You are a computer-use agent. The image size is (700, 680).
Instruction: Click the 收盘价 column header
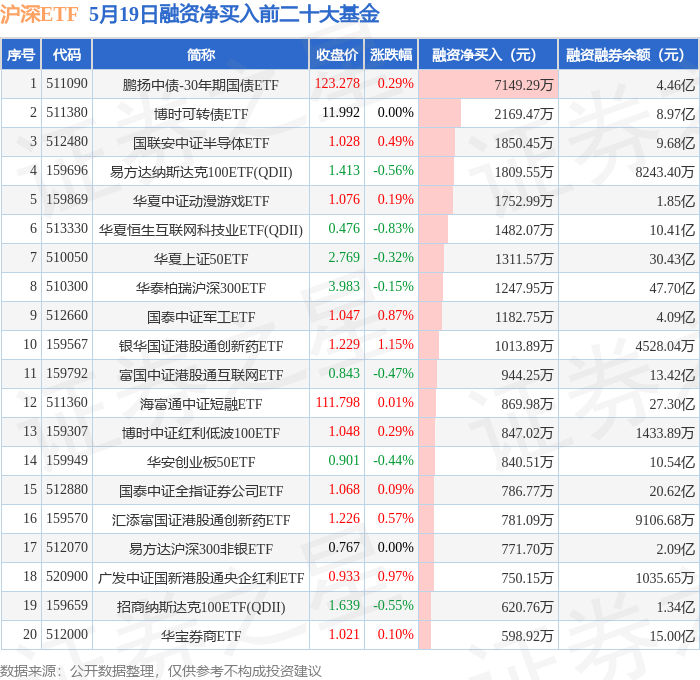[337, 54]
